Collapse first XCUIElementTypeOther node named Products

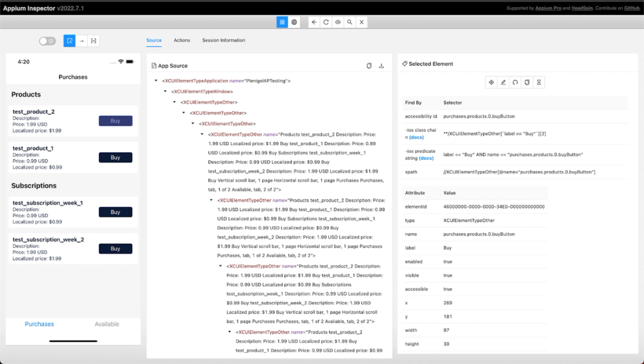pyautogui.click(x=202, y=134)
